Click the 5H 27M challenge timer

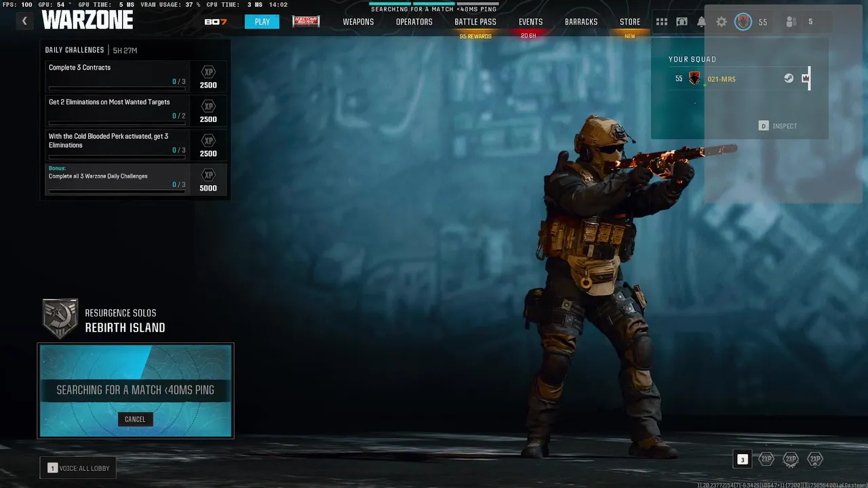(125, 50)
